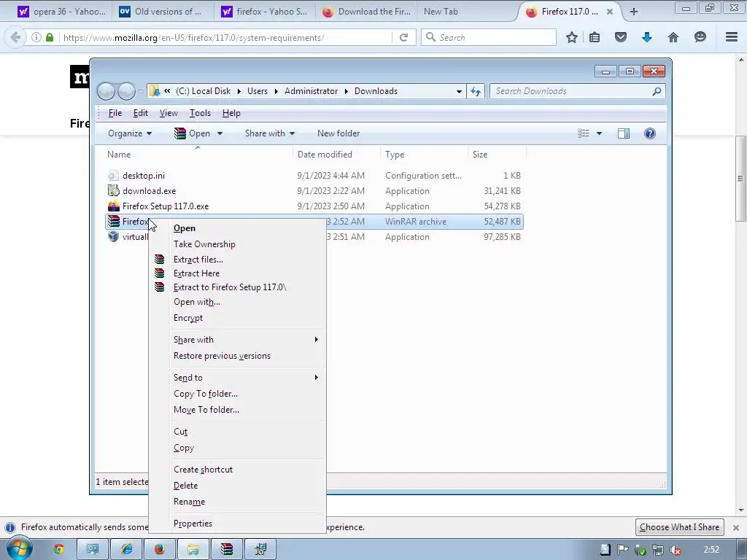Expand the Organize dropdown

coord(149,134)
